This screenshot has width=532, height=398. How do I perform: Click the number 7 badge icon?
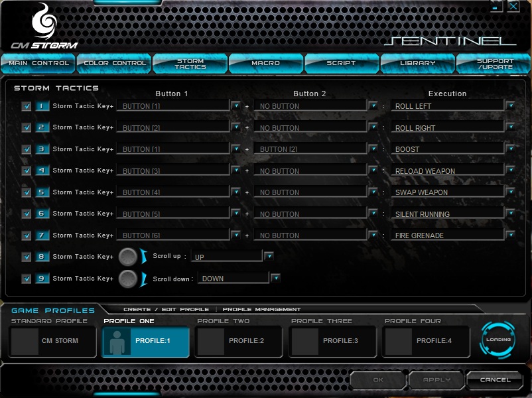click(42, 235)
